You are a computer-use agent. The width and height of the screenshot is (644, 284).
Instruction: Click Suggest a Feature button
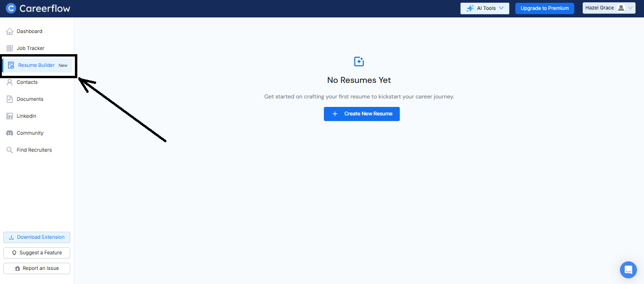[37, 253]
